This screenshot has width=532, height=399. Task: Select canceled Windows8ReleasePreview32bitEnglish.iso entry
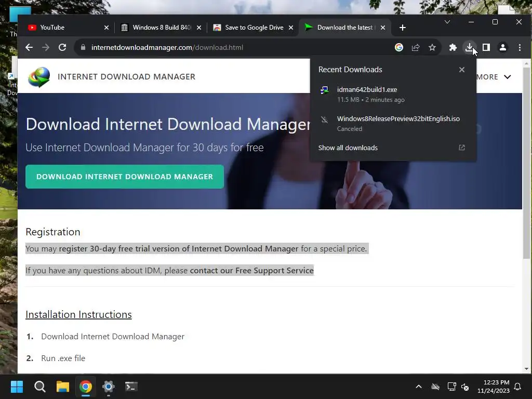pyautogui.click(x=393, y=124)
